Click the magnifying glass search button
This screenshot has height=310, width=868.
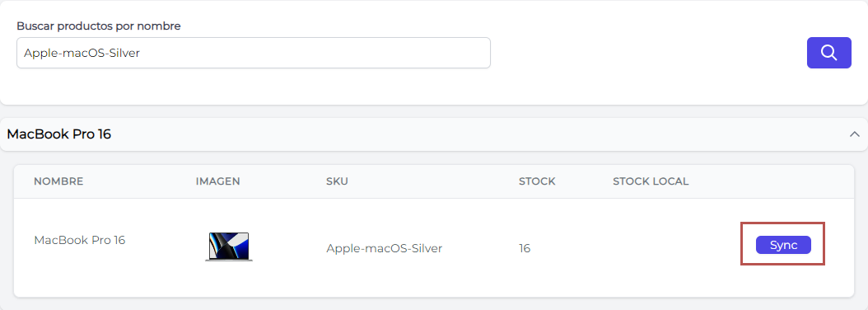pyautogui.click(x=828, y=53)
